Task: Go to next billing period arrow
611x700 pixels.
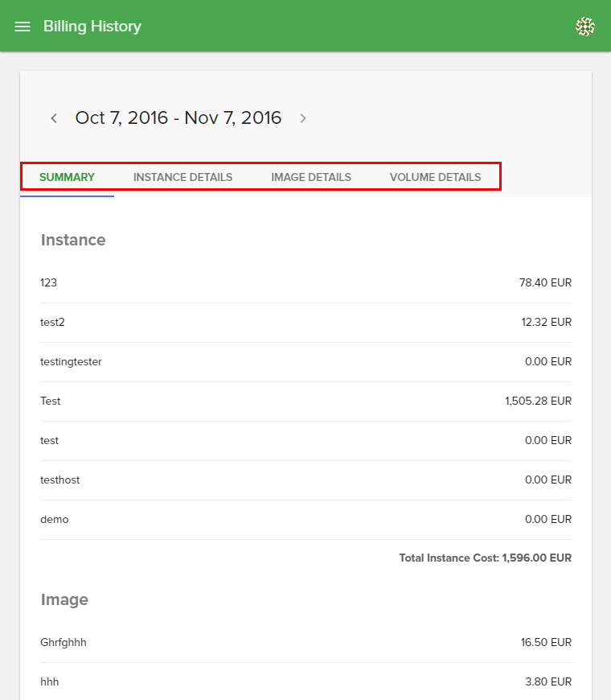Action: [x=303, y=118]
